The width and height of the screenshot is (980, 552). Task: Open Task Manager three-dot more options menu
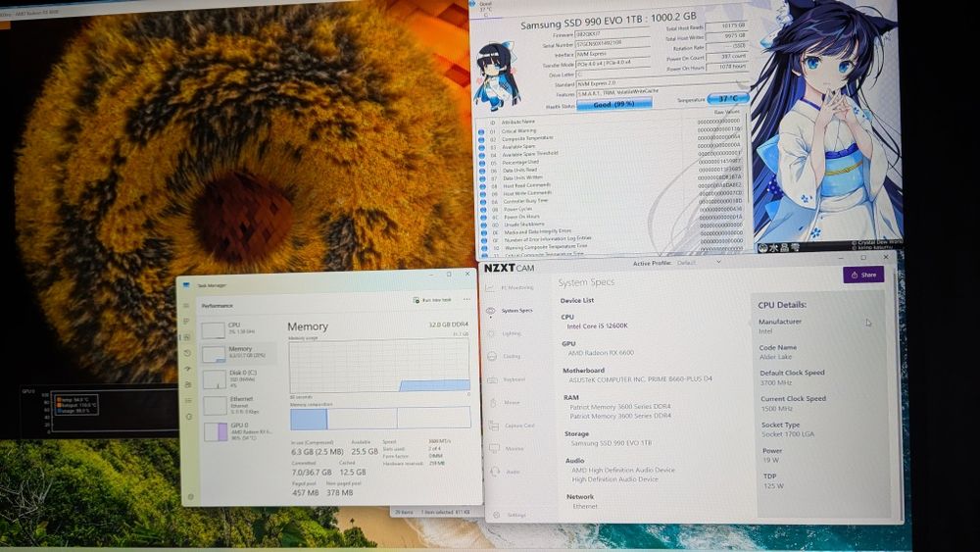pyautogui.click(x=466, y=299)
